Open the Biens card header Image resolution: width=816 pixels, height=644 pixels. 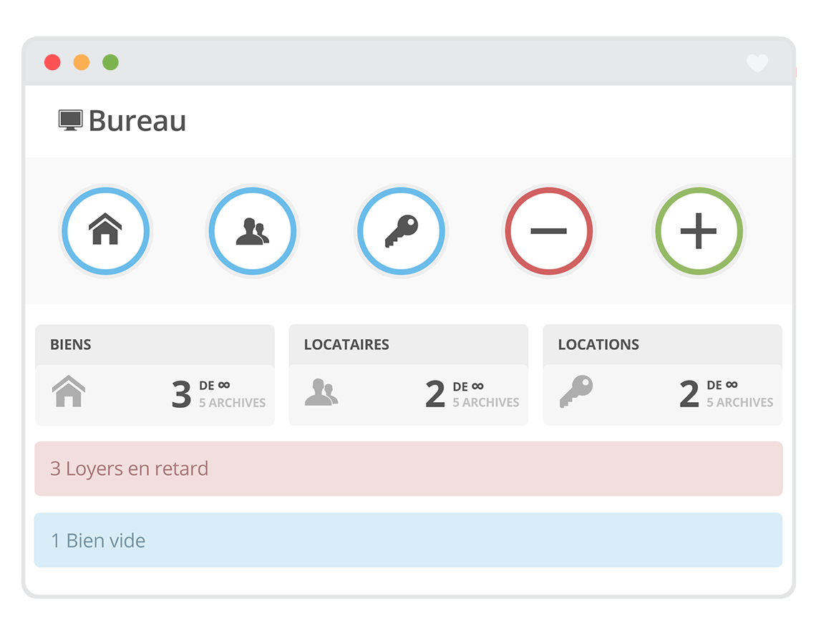155,345
